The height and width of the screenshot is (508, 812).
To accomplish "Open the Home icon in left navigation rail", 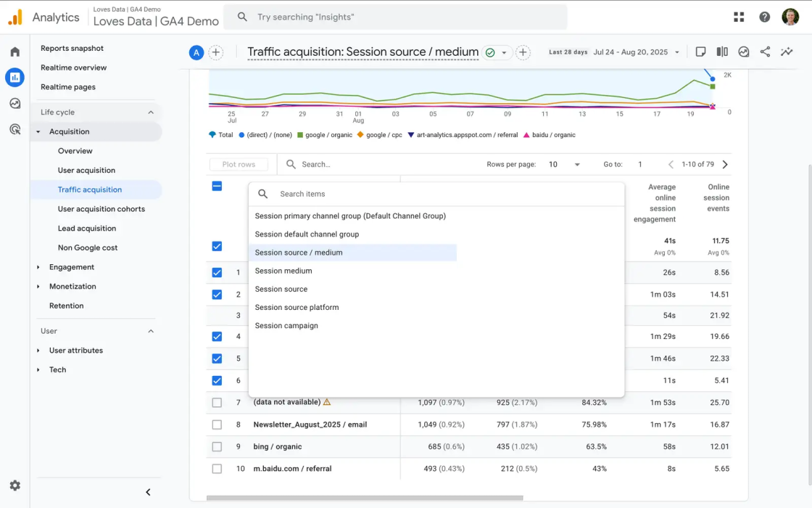I will pyautogui.click(x=14, y=52).
